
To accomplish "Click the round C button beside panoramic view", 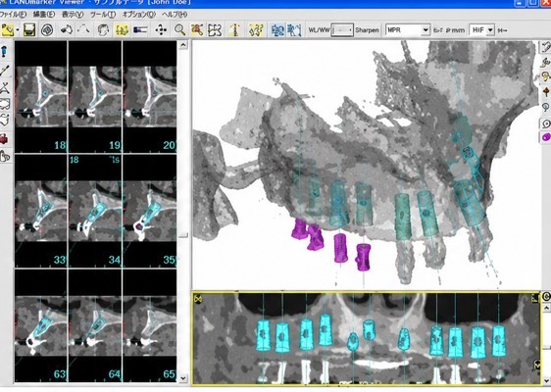I will coord(546,297).
